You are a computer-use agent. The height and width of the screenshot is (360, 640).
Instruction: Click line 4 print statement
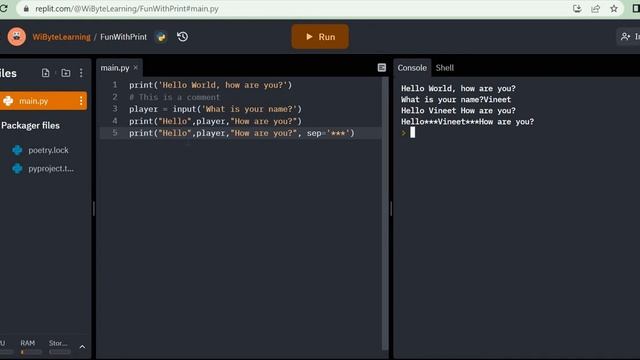pyautogui.click(x=215, y=121)
